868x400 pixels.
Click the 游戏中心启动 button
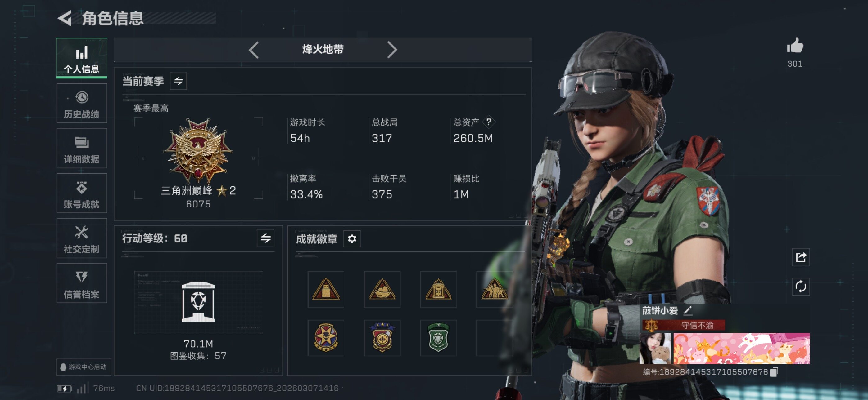(84, 367)
